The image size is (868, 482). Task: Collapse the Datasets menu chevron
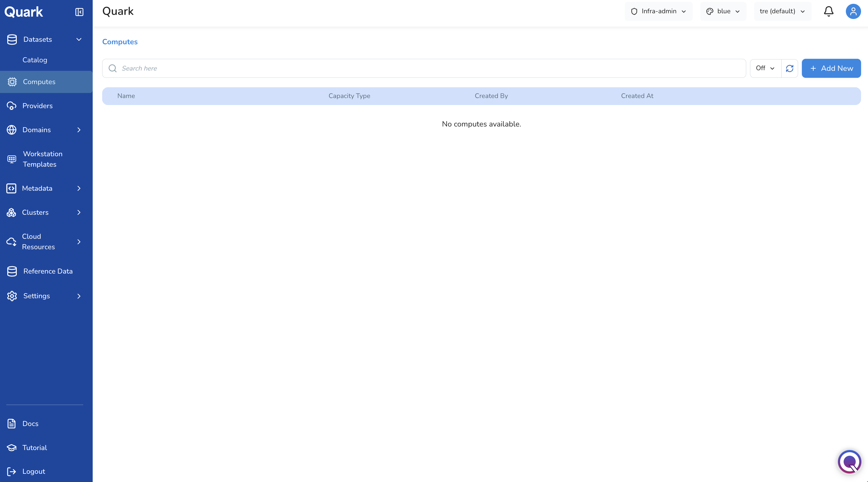[79, 40]
